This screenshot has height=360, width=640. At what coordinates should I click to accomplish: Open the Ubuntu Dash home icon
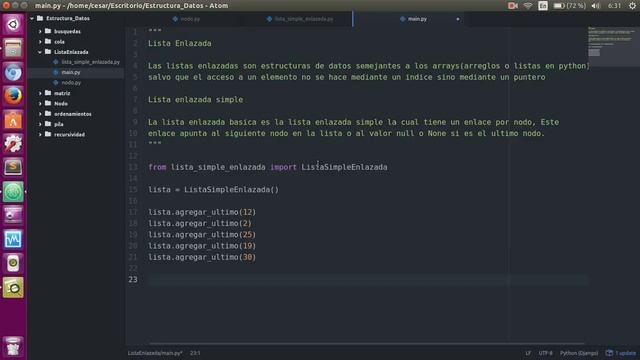(x=13, y=24)
